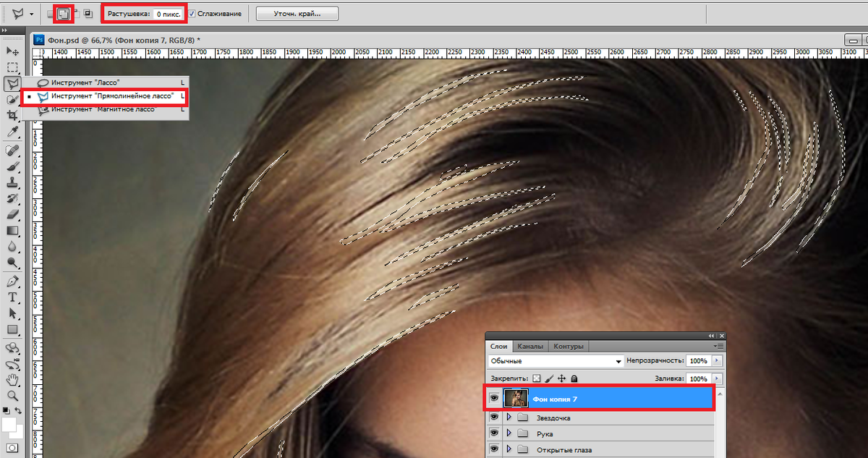Image resolution: width=868 pixels, height=458 pixels.
Task: Pick the Type (T) tool
Action: (12, 297)
